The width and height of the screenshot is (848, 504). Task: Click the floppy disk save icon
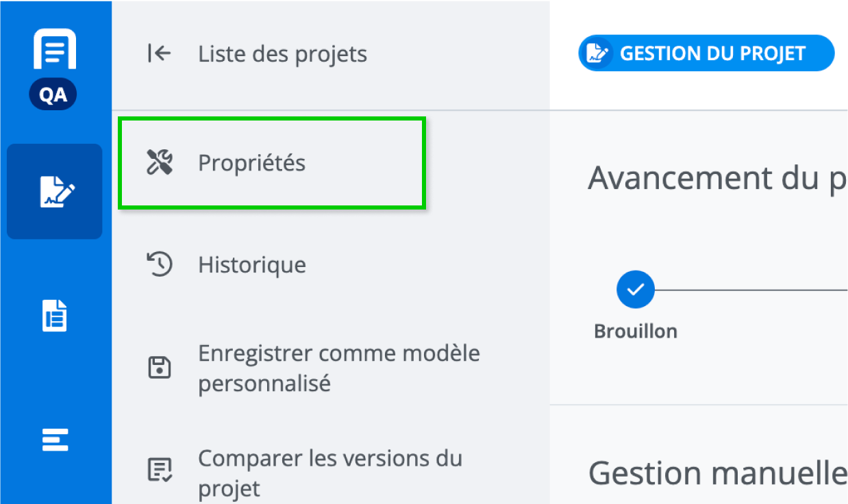pos(160,368)
